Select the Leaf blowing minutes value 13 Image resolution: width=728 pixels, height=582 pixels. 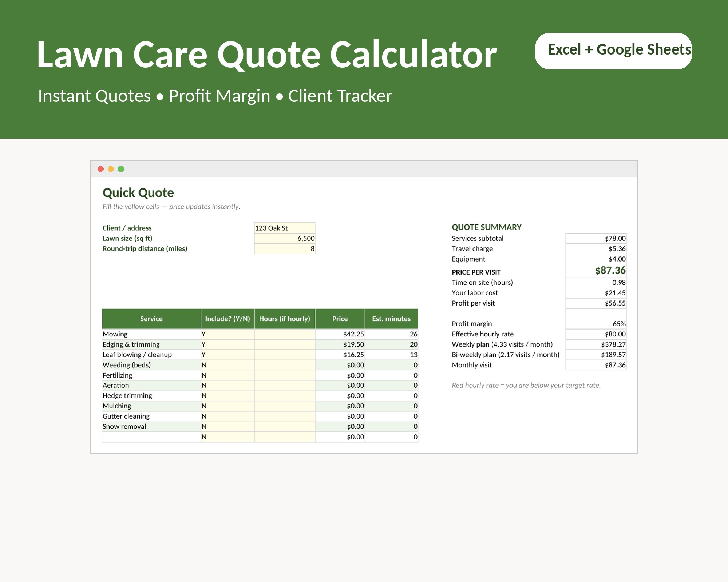click(x=391, y=355)
